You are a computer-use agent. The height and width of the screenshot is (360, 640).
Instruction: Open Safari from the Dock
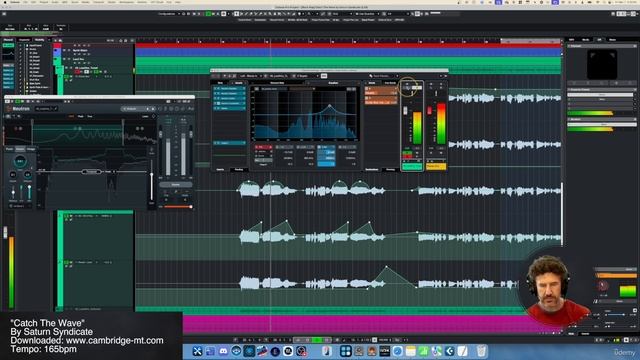pos(398,351)
